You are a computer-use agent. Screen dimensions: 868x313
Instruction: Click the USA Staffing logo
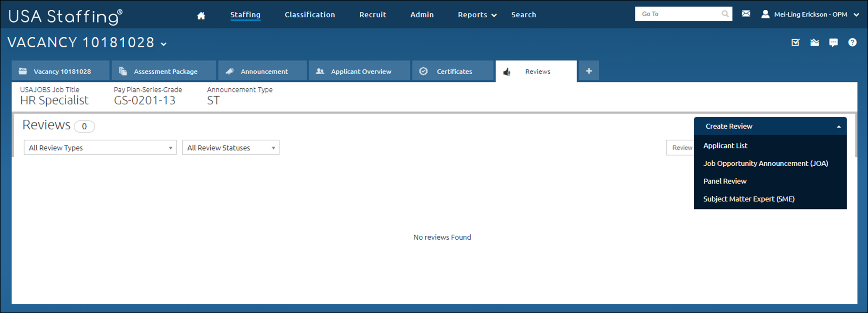coord(65,17)
